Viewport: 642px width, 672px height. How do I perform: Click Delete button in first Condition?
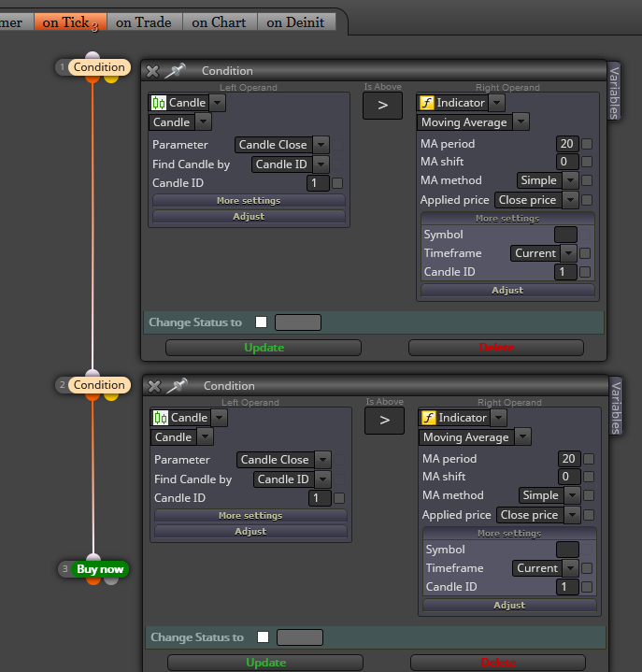point(496,348)
